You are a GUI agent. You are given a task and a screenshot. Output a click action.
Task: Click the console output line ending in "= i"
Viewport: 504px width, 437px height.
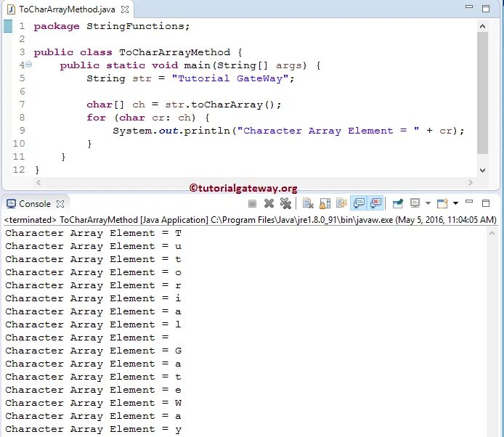click(93, 298)
